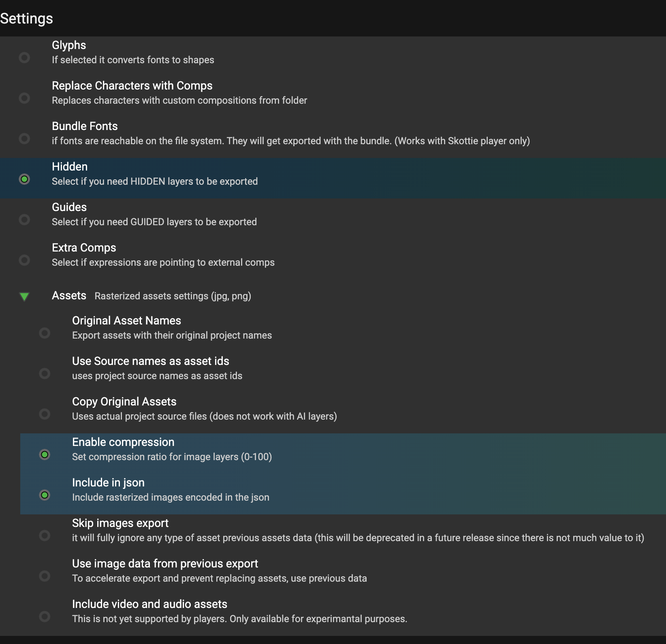Turn on Bundle Fonts option
666x644 pixels.
click(x=24, y=139)
